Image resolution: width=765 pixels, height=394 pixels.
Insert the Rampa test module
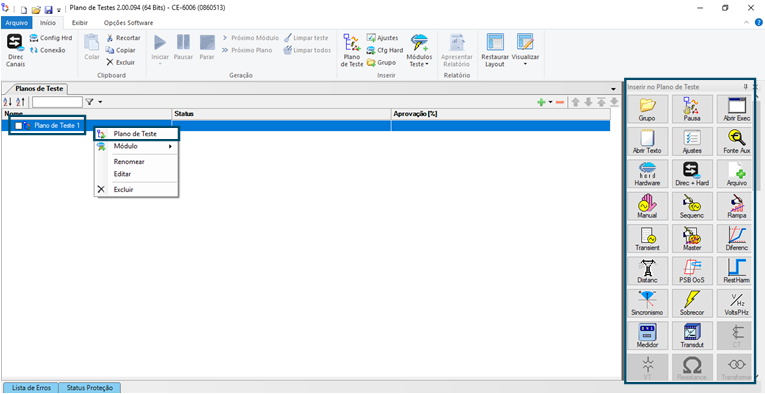(x=736, y=206)
